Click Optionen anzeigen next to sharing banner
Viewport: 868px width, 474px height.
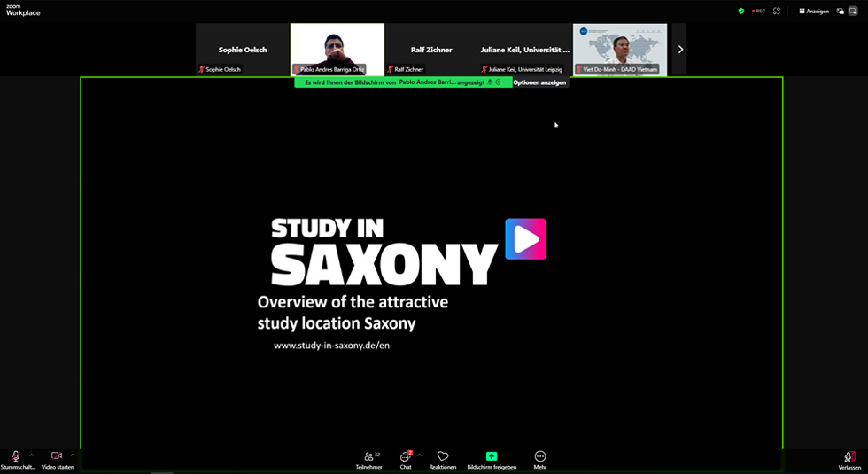tap(539, 82)
